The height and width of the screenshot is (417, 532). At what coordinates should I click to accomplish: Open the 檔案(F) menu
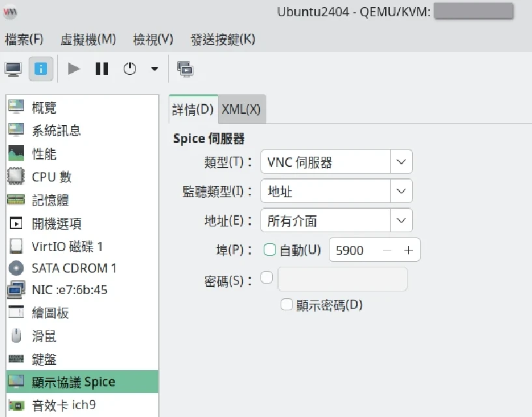point(23,40)
